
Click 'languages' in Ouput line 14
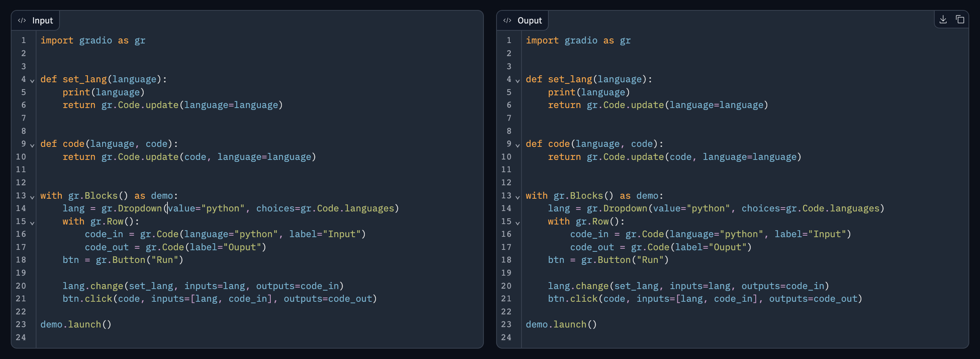click(x=855, y=208)
